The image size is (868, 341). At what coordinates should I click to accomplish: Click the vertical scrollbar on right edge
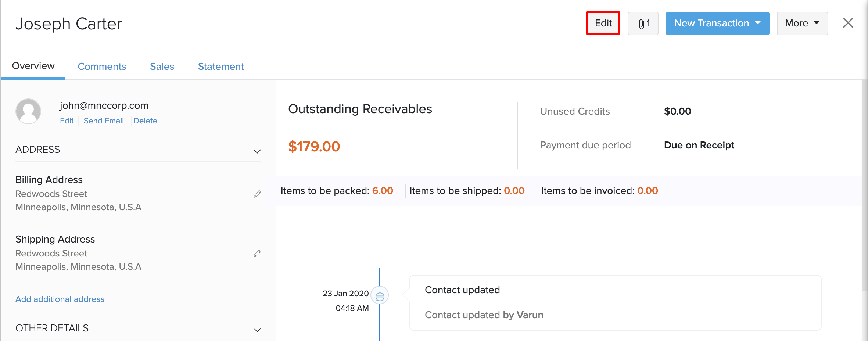tap(865, 184)
